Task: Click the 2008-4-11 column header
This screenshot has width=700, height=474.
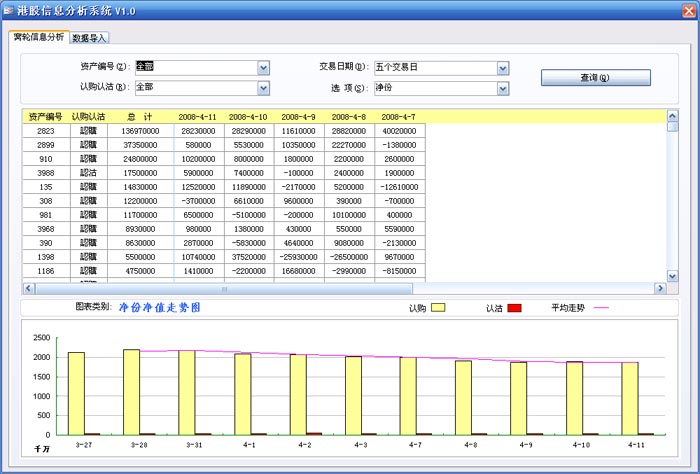Action: (197, 117)
